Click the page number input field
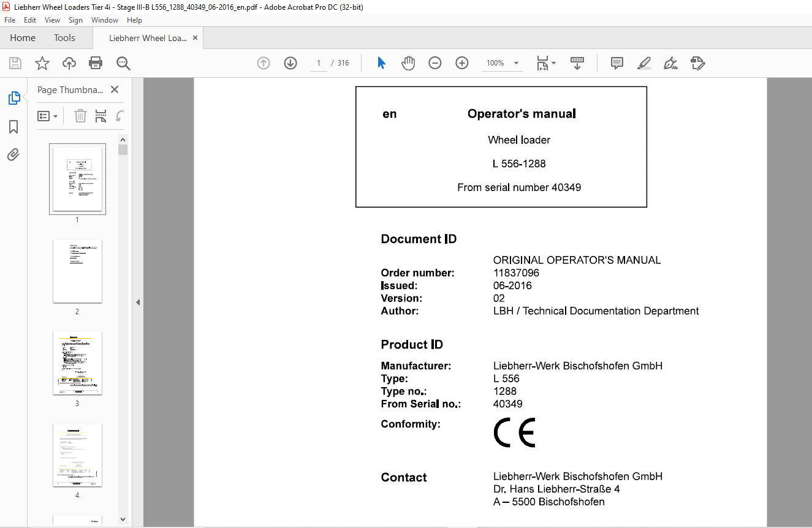812x528 pixels. (x=319, y=63)
